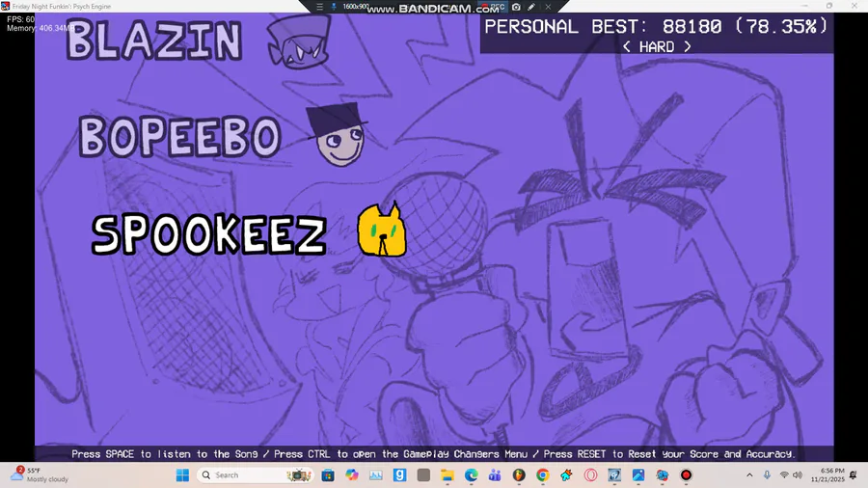Click the Blazin character head icon

(x=298, y=42)
